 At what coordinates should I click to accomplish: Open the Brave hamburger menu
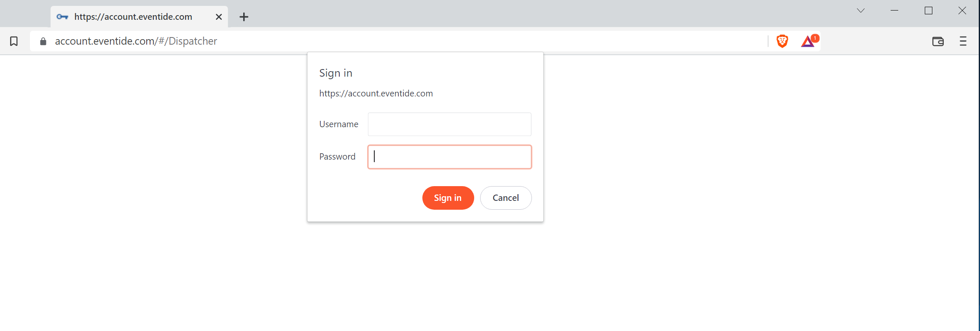pyautogui.click(x=963, y=41)
